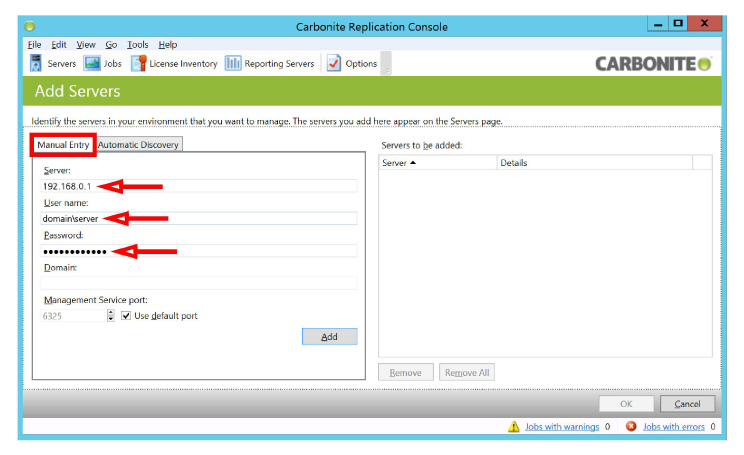Image resolution: width=744 pixels, height=455 pixels.
Task: Open the Jobs with warnings link
Action: coord(562,427)
